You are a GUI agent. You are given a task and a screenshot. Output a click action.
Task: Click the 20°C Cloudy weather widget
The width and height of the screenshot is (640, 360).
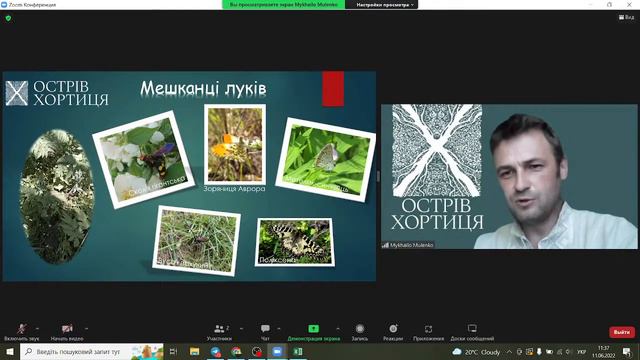(477, 352)
